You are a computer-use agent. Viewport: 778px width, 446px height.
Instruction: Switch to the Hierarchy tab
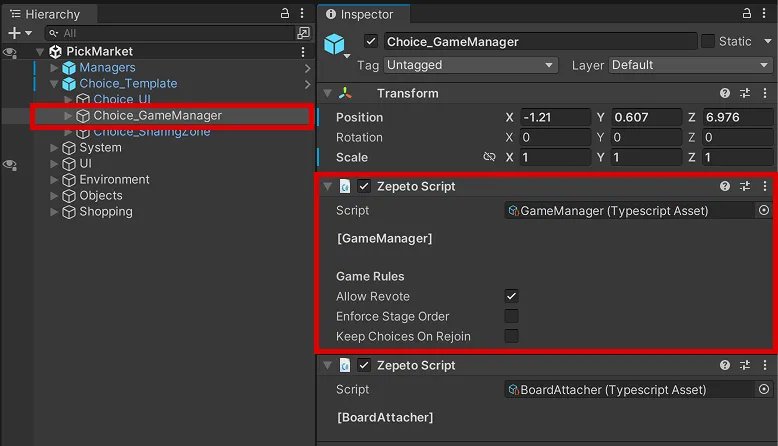(50, 14)
